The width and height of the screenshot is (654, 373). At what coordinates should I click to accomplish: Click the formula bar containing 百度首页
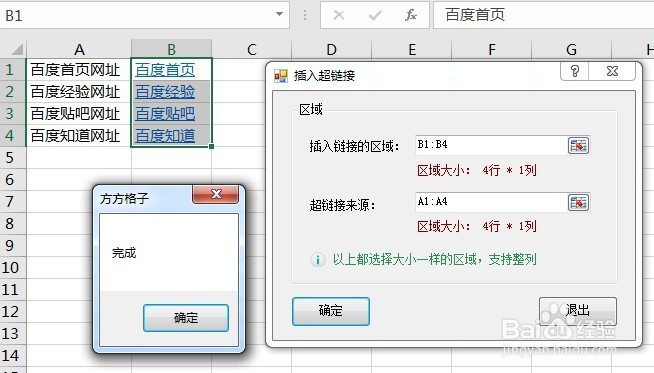click(x=543, y=15)
